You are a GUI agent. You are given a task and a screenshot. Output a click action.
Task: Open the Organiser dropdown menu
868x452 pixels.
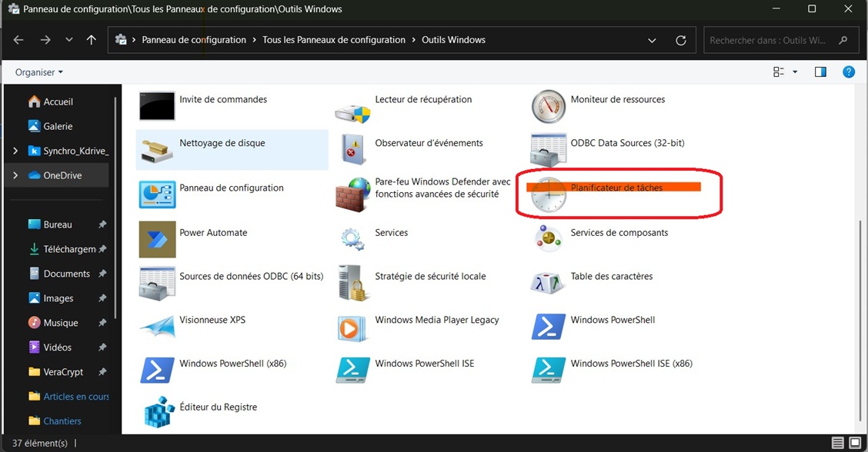38,72
